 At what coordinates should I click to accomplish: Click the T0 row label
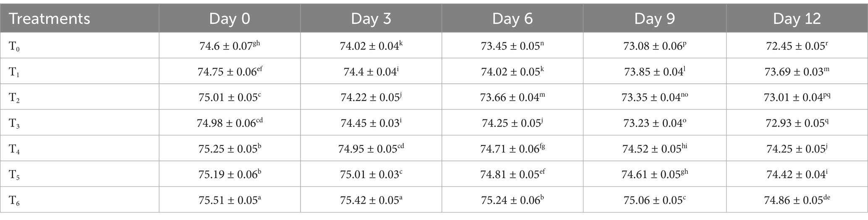[14, 47]
